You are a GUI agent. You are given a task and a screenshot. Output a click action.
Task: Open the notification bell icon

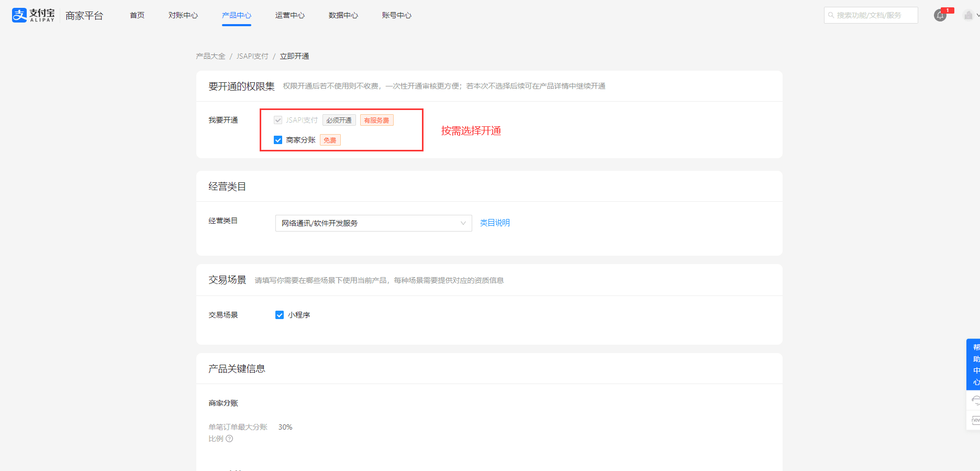[x=940, y=15]
